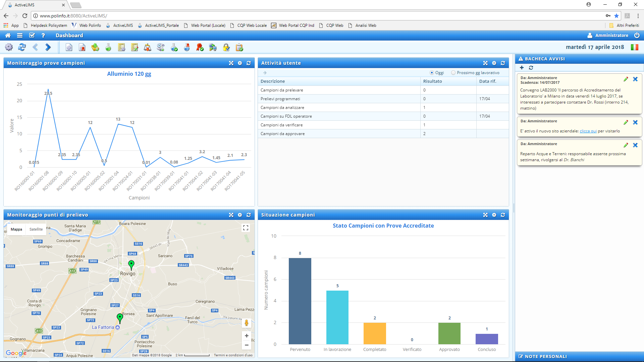This screenshot has height=362, width=644.
Task: Expand the Note Personali section
Action: tap(579, 356)
